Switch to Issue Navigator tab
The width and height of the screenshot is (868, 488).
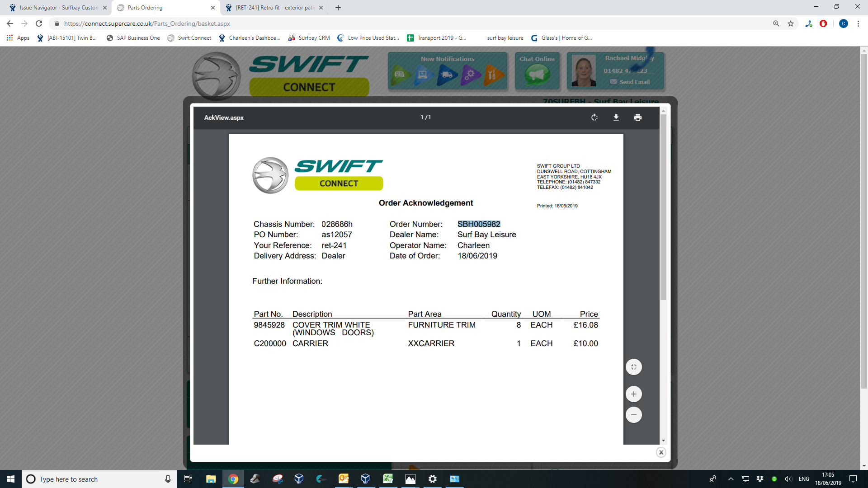click(x=59, y=8)
